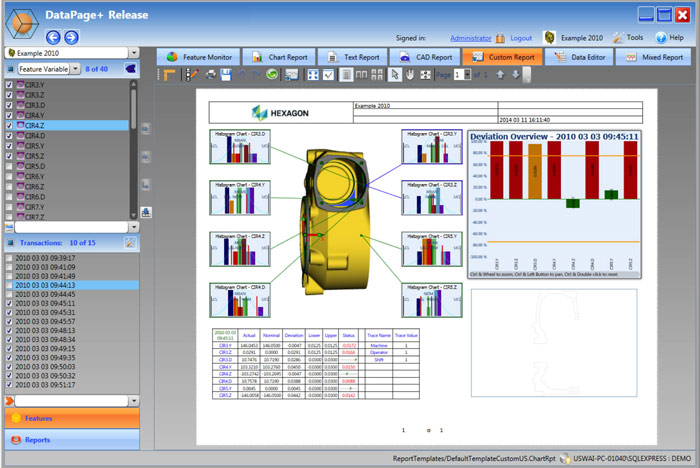
Task: Open the dropdown above the Features button
Action: pyautogui.click(x=134, y=401)
